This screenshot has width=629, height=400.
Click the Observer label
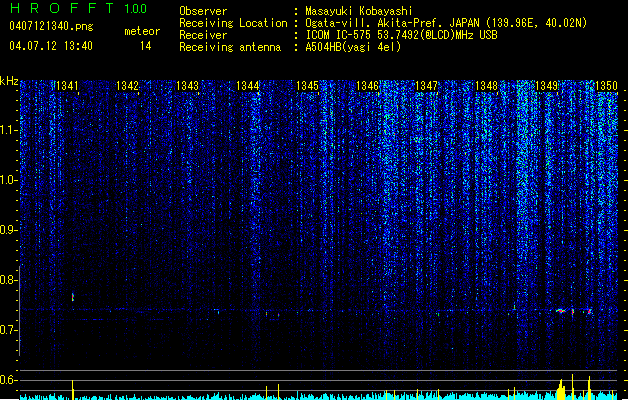[203, 11]
